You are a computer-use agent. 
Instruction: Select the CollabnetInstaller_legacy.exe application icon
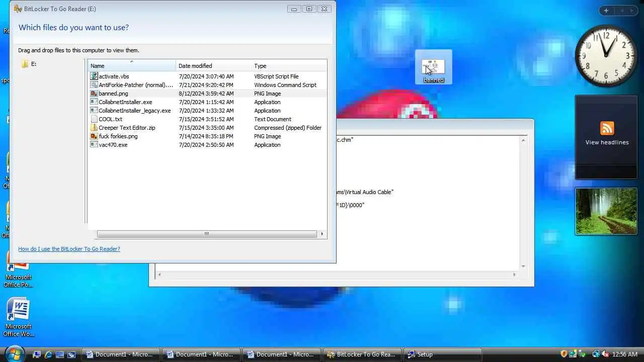pyautogui.click(x=94, y=111)
